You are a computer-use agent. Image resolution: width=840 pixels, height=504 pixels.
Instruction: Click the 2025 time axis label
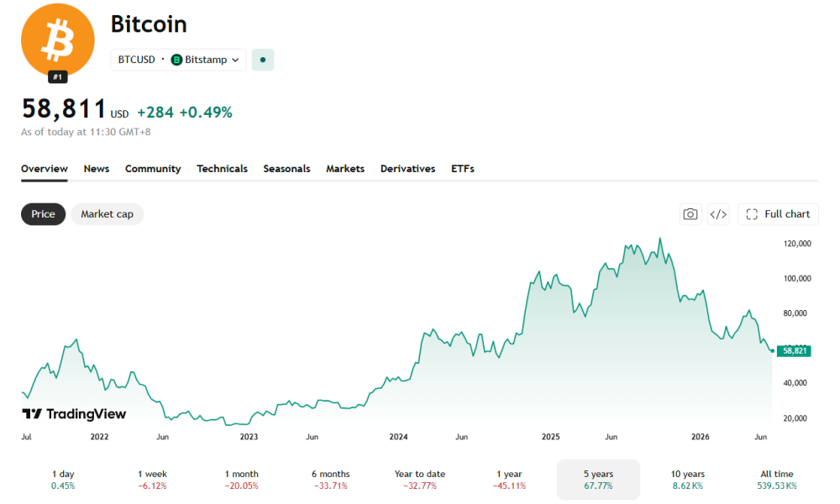click(551, 437)
